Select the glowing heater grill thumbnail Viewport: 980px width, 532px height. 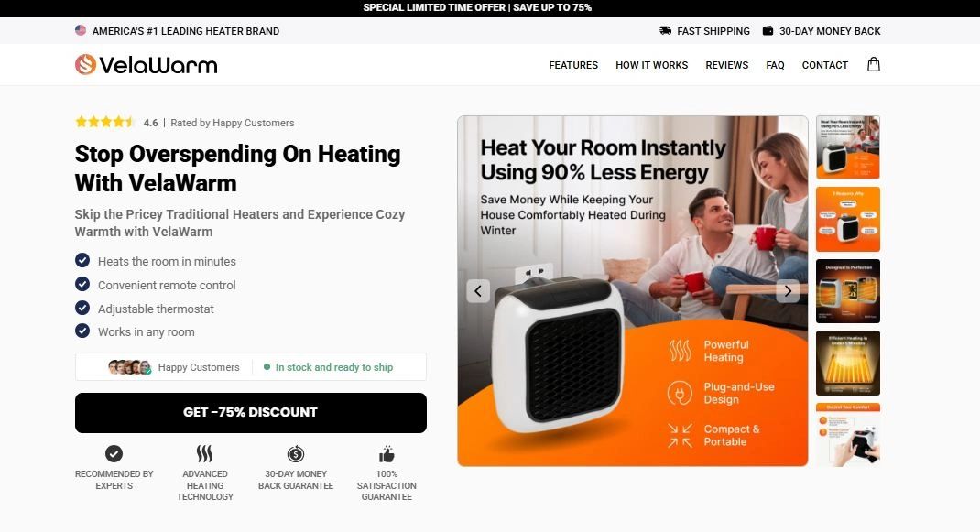847,363
